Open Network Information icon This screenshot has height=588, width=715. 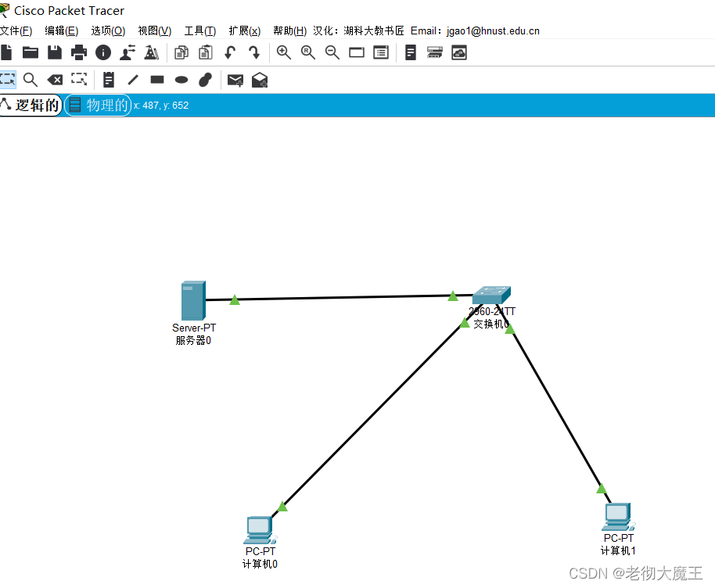tap(103, 52)
